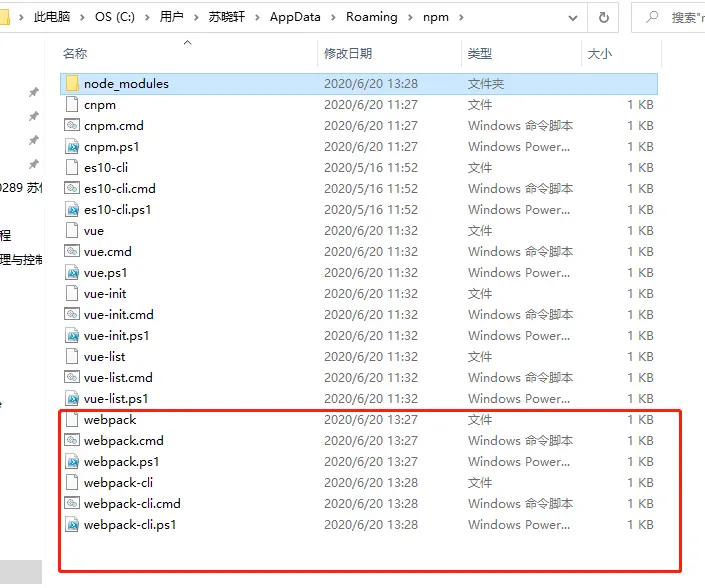Image resolution: width=705 pixels, height=588 pixels.
Task: Select the webpack.ps1 file name
Action: pos(121,462)
